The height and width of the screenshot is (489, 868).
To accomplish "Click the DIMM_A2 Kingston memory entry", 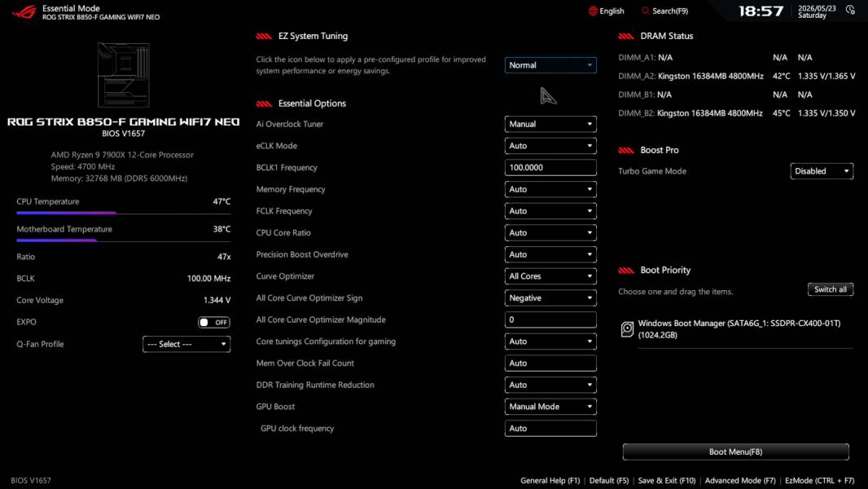I will 736,76.
